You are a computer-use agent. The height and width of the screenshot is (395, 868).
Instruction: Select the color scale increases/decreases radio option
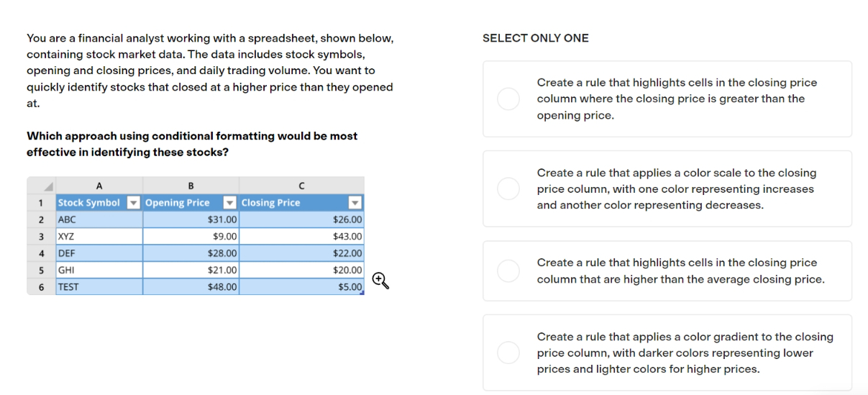(508, 189)
